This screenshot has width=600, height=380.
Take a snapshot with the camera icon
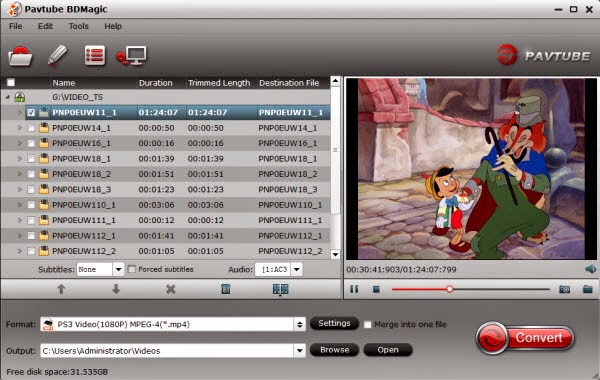[x=564, y=289]
